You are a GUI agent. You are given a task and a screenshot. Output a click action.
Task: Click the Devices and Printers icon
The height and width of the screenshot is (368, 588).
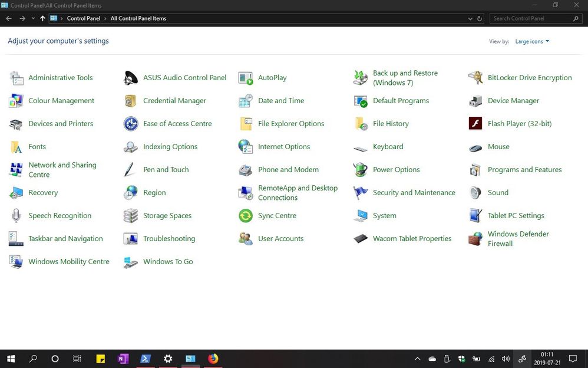[16, 123]
